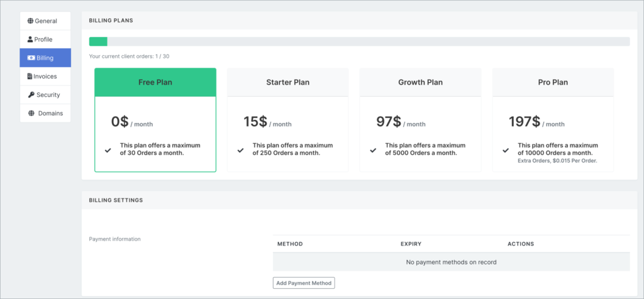Click the Expiry column header
The height and width of the screenshot is (299, 644).
point(411,244)
